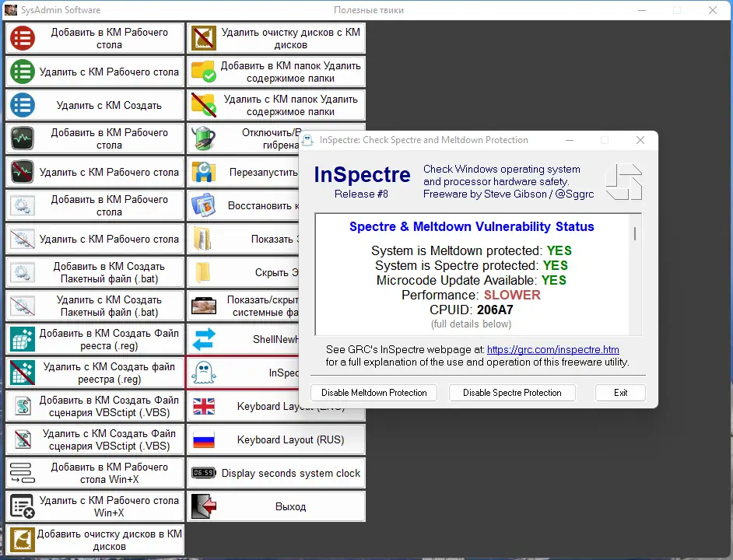Click Disable Spectre Protection button
Image resolution: width=733 pixels, height=560 pixels.
512,393
